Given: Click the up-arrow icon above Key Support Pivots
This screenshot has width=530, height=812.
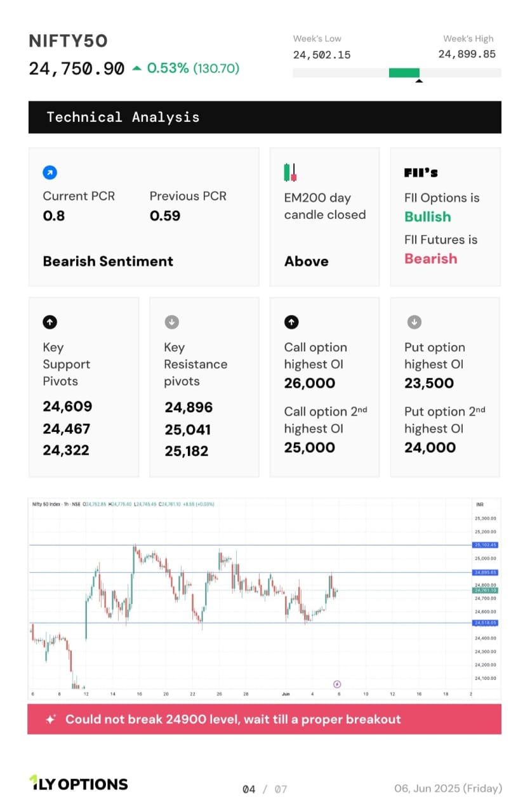Looking at the screenshot, I should (x=50, y=322).
